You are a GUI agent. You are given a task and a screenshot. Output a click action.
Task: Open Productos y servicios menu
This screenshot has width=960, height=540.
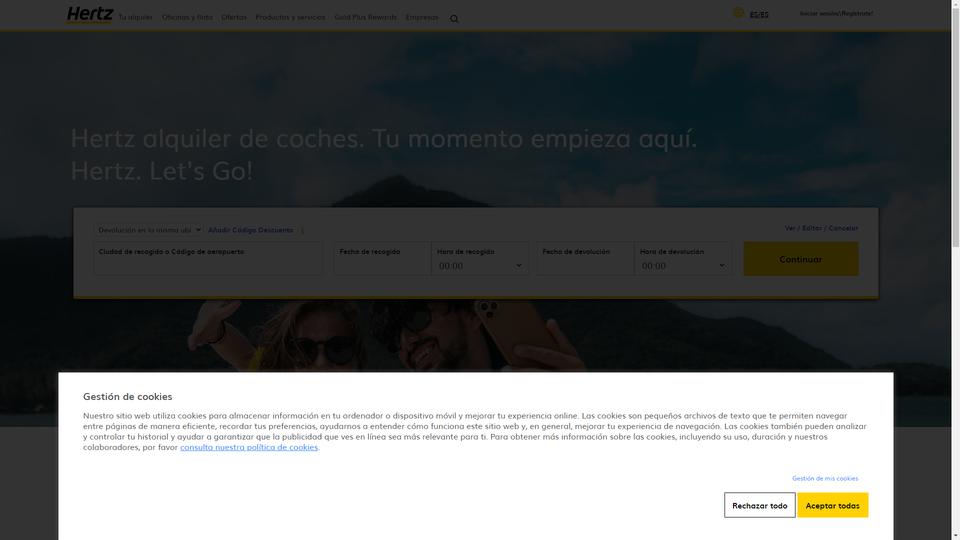click(290, 17)
